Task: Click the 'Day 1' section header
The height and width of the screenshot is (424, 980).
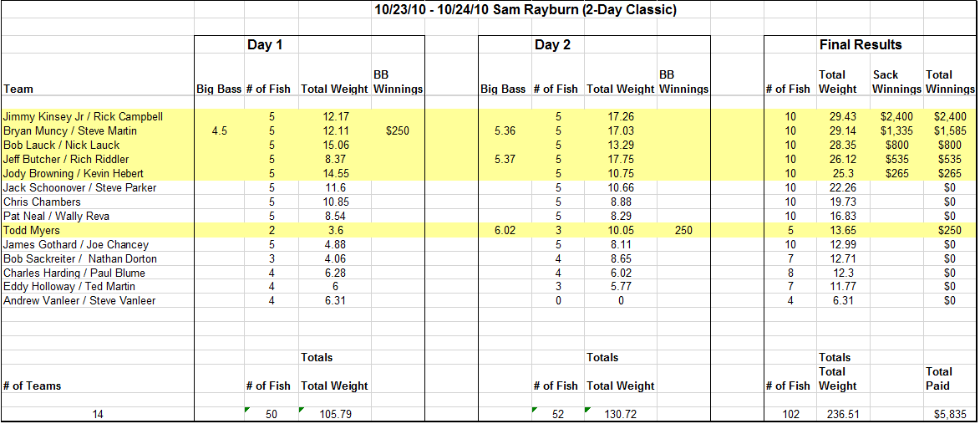Action: click(266, 45)
